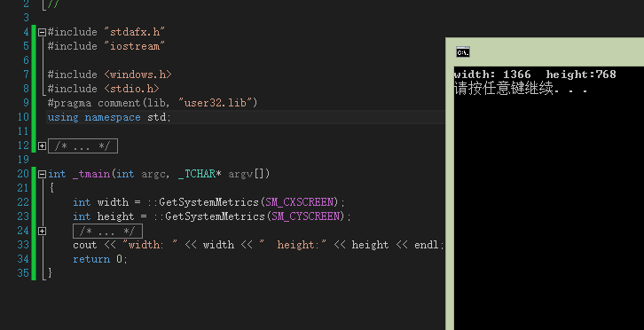Click the console output line showing width: 1366
The image size is (644, 330).
[x=535, y=75]
